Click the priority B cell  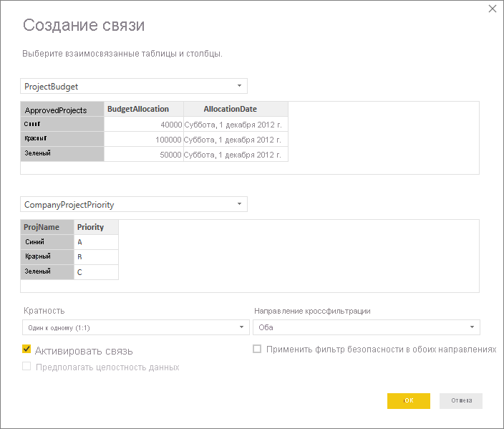pyautogui.click(x=96, y=257)
